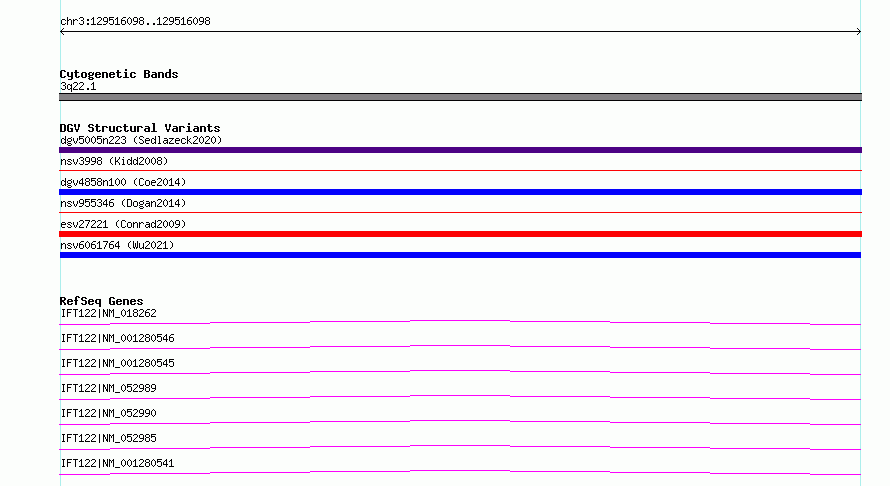Click the thin red nsv955346 variant line
890x486 pixels.
pyautogui.click(x=460, y=212)
